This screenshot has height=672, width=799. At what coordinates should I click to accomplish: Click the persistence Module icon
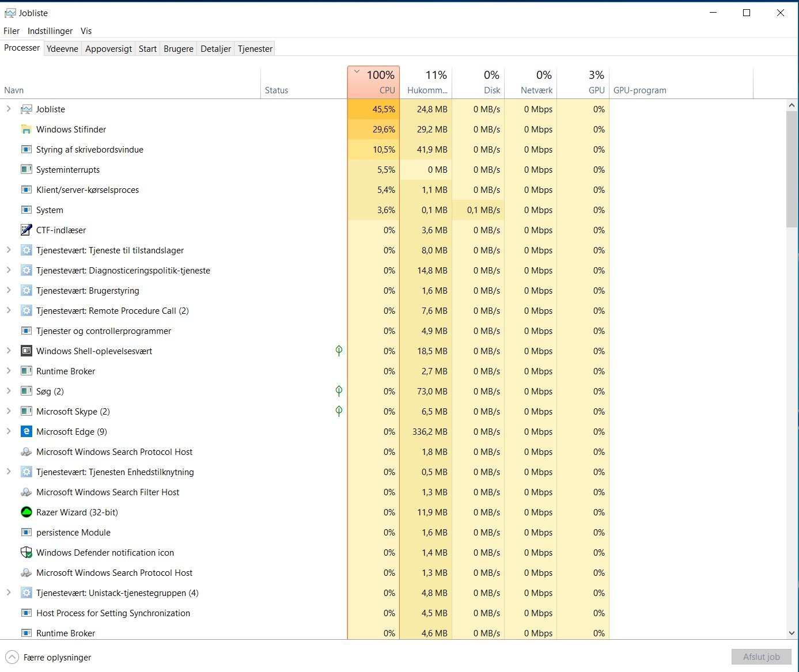pyautogui.click(x=26, y=533)
